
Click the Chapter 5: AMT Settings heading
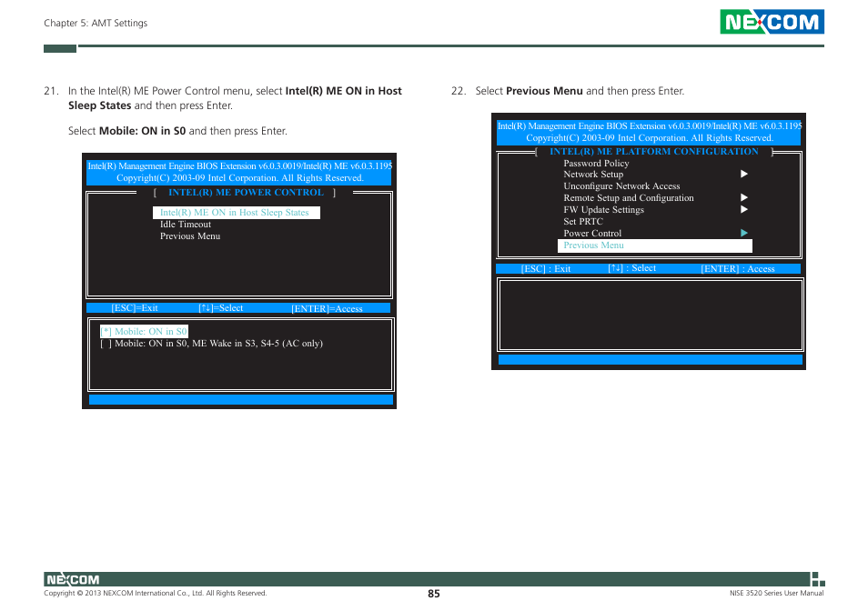(96, 23)
